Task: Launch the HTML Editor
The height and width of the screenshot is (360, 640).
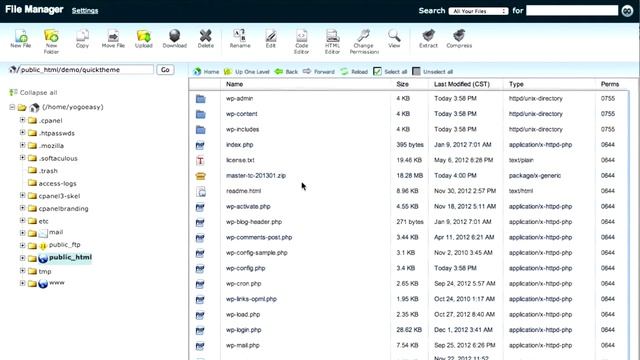Action: 332,41
